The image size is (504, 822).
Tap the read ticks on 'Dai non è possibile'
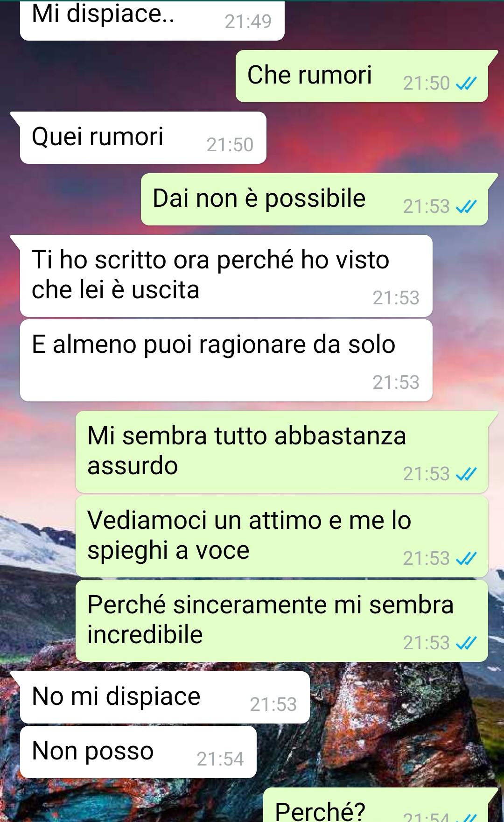[x=466, y=206]
